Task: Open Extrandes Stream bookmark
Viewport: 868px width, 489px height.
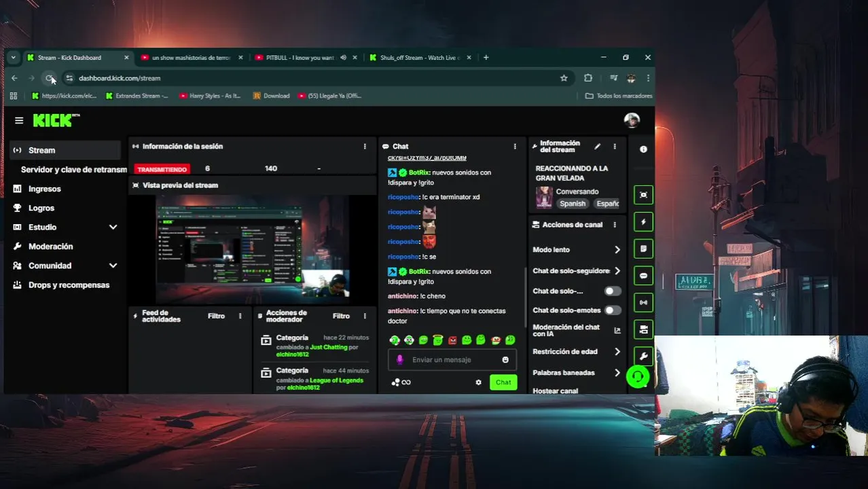Action: point(137,96)
